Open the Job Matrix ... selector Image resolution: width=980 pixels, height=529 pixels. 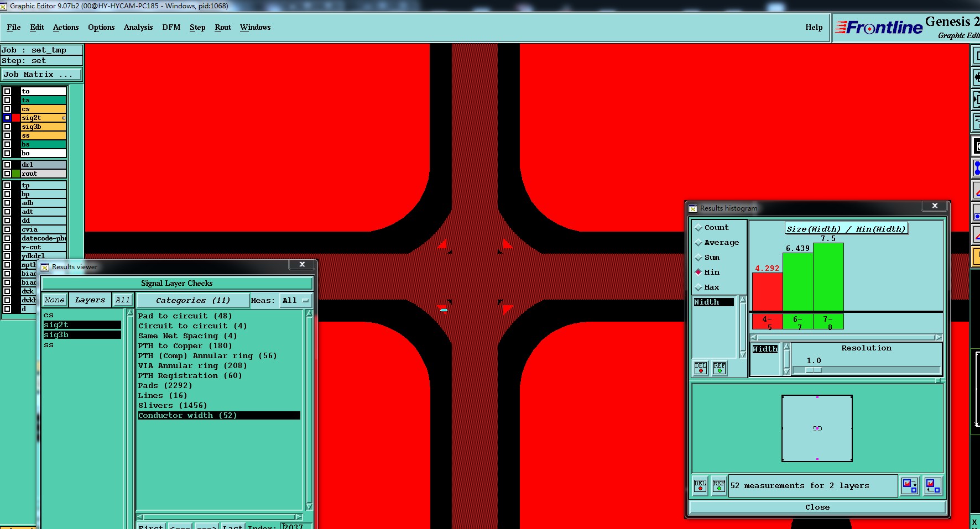click(x=41, y=74)
